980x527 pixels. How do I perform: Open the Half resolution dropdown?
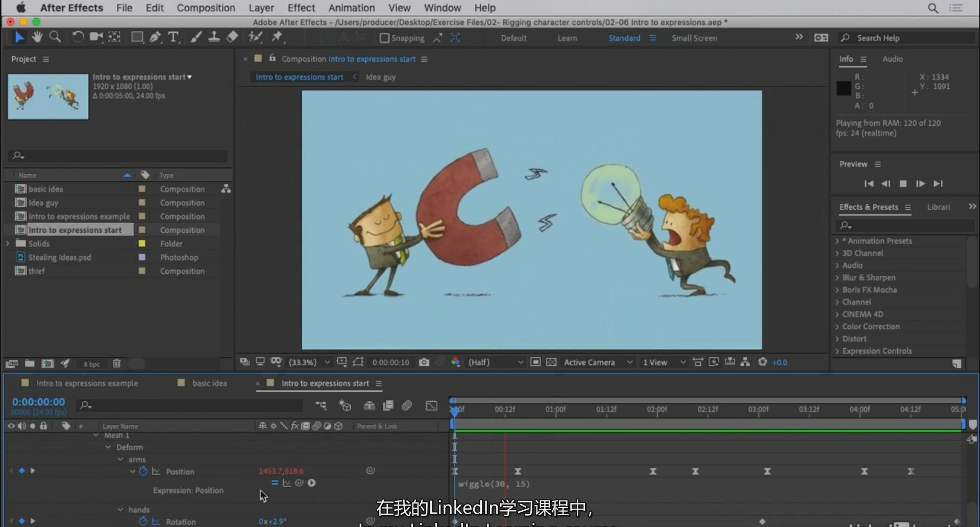point(496,362)
